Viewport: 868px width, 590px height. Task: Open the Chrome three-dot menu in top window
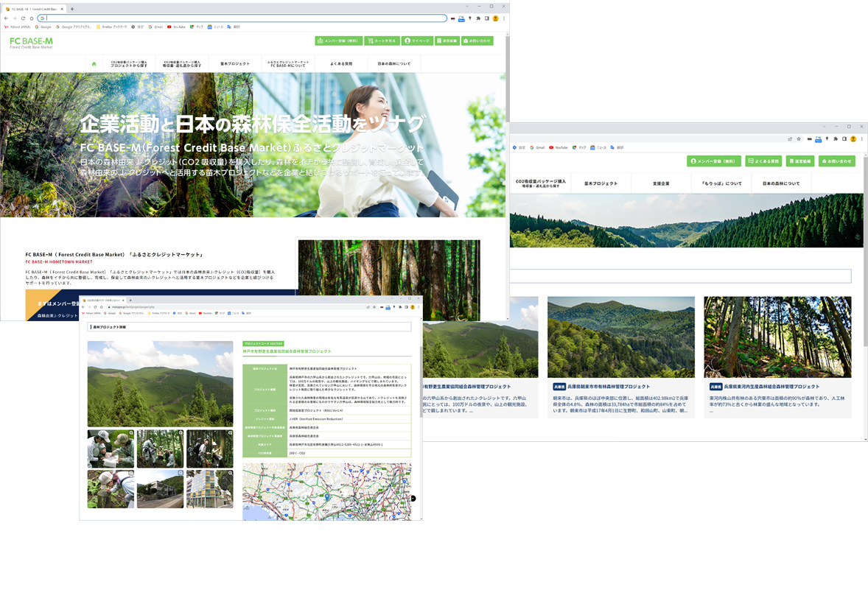[x=504, y=18]
